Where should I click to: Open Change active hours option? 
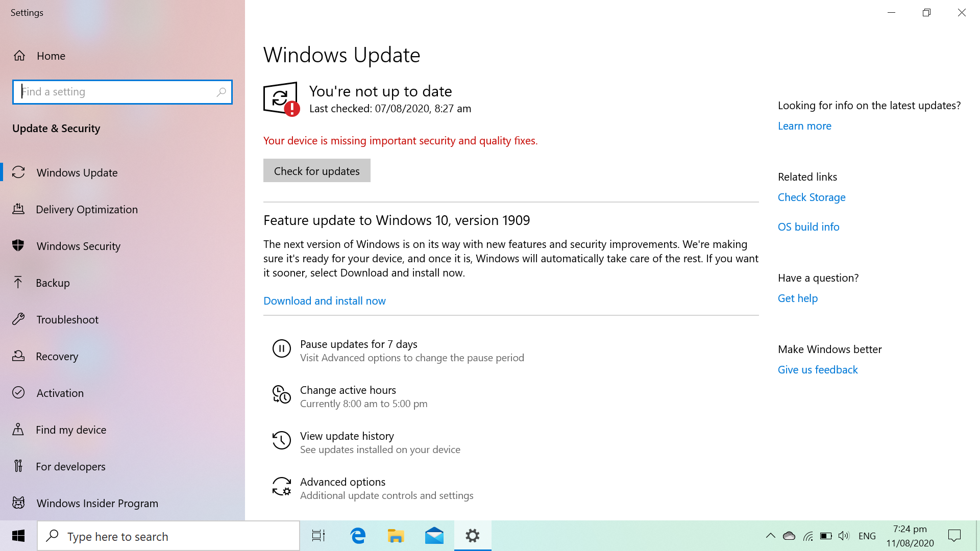(x=350, y=396)
